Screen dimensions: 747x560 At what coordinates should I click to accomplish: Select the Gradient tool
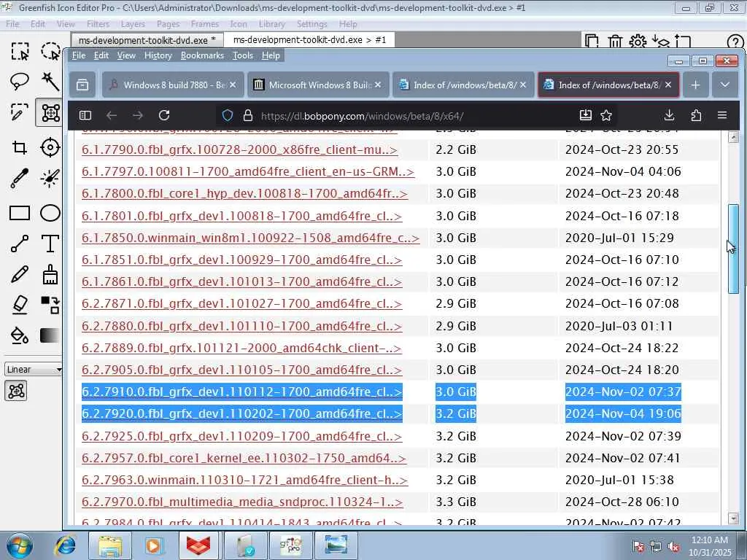point(50,335)
